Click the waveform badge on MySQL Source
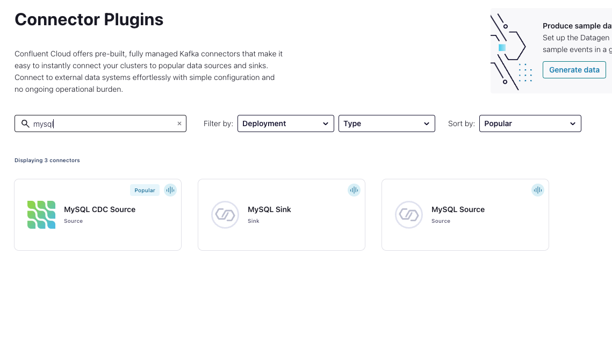The image size is (612, 364). (x=538, y=190)
